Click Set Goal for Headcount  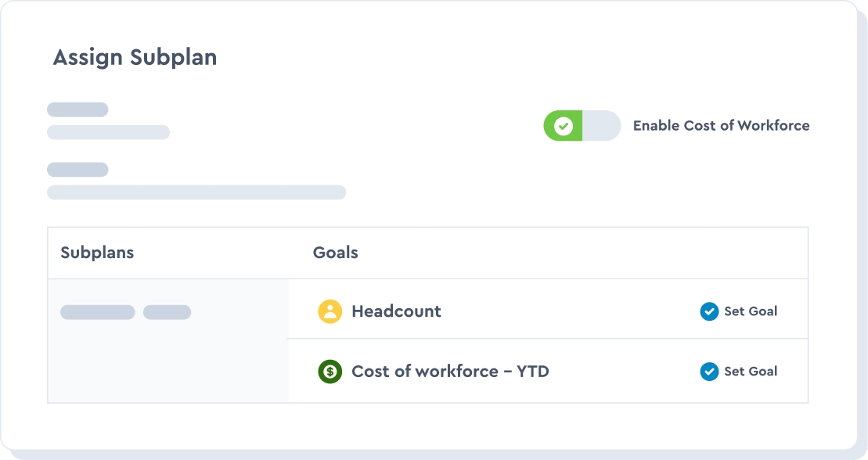tap(750, 311)
